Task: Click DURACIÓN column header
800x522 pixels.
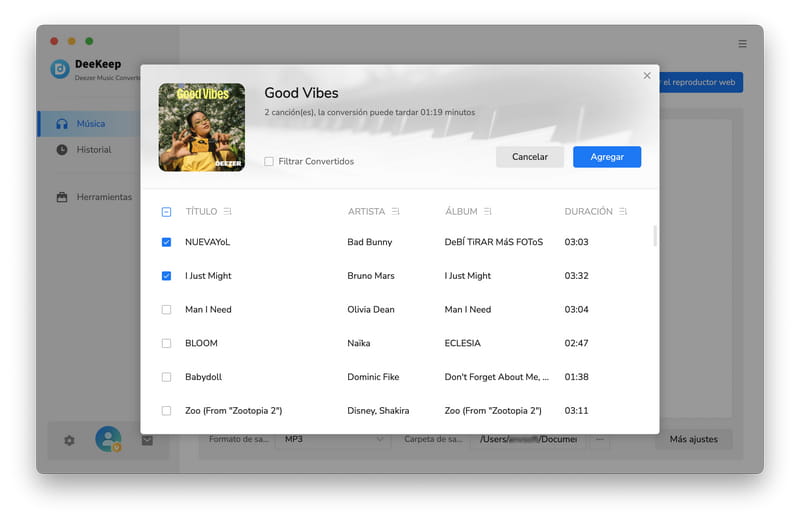Action: point(588,211)
